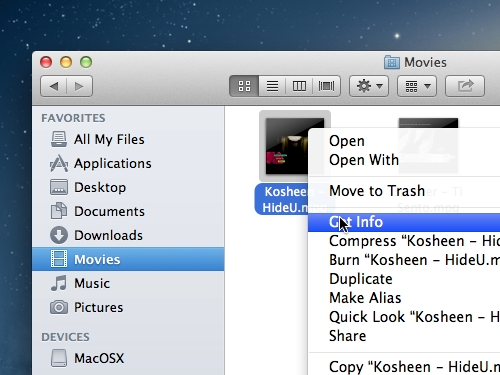Choose Copy "Kosheen – HideU" menu item
500x375 pixels.
pyautogui.click(x=404, y=367)
